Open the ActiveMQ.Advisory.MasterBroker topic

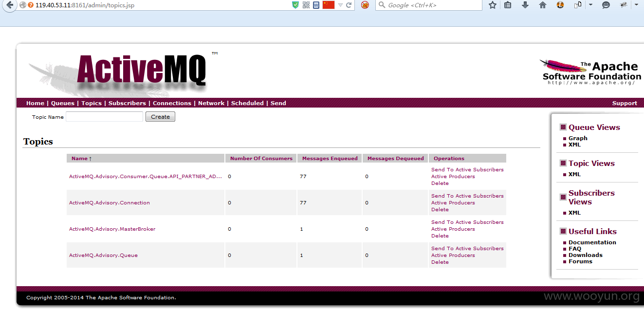112,229
